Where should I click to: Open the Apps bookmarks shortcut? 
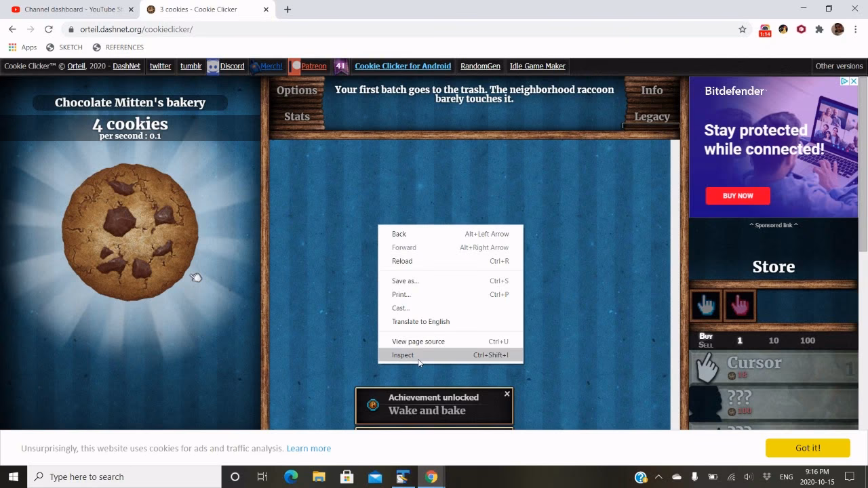22,47
